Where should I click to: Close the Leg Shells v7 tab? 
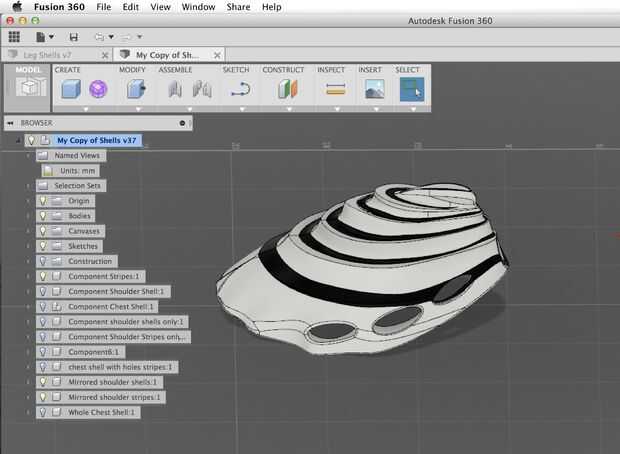(x=105, y=55)
